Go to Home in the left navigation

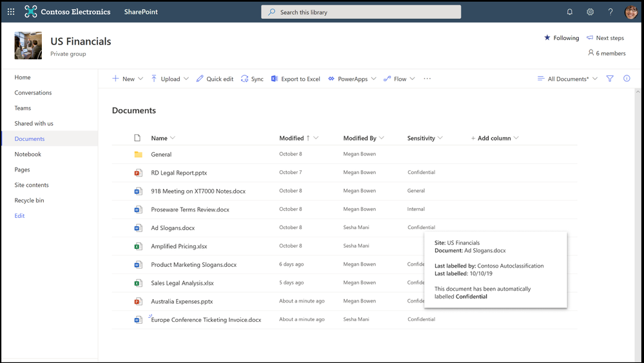point(23,77)
